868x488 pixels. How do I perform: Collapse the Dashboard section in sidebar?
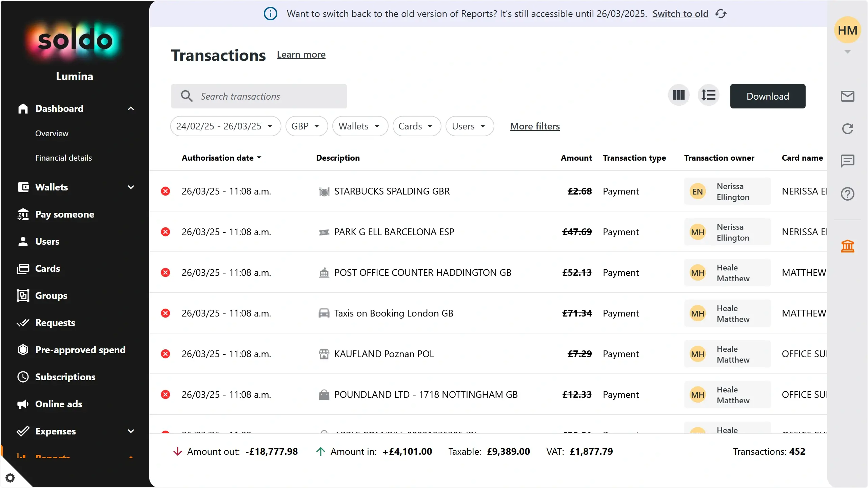pos(131,108)
